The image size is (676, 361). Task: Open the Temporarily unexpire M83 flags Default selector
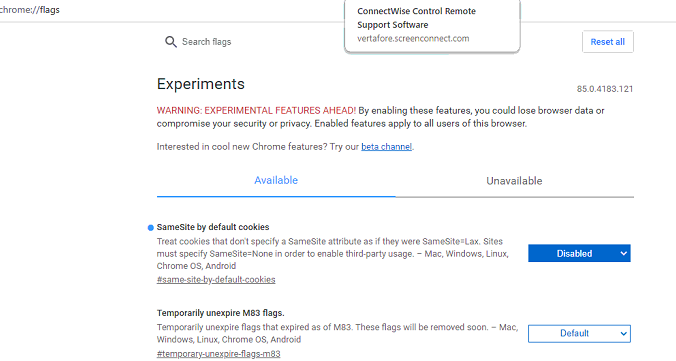point(579,333)
